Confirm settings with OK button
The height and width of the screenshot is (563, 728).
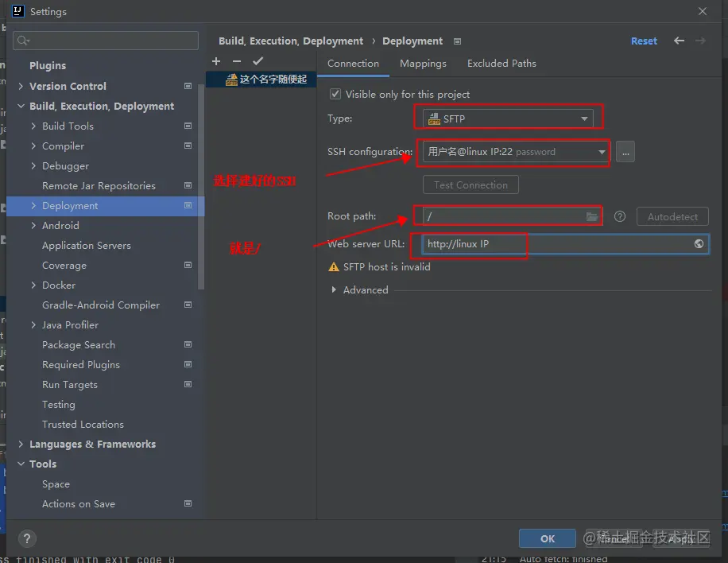click(548, 538)
